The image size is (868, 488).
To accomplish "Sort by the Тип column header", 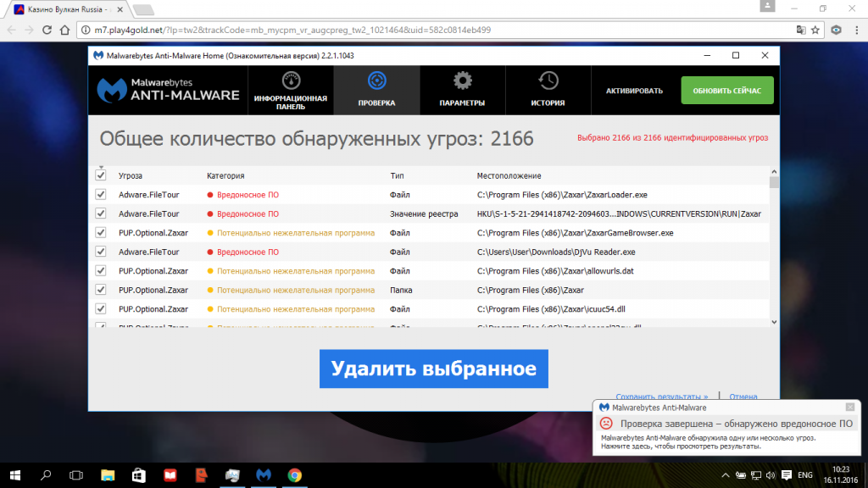I will pyautogui.click(x=397, y=176).
